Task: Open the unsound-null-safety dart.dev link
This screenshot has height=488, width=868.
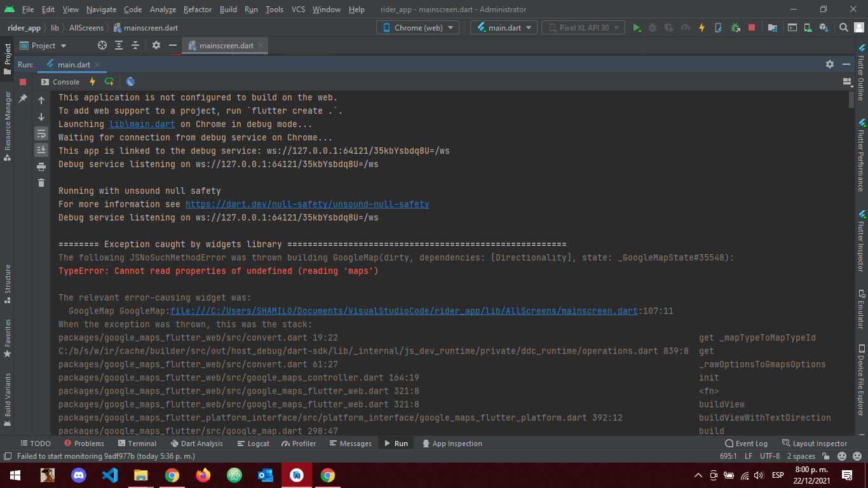Action: [x=307, y=204]
